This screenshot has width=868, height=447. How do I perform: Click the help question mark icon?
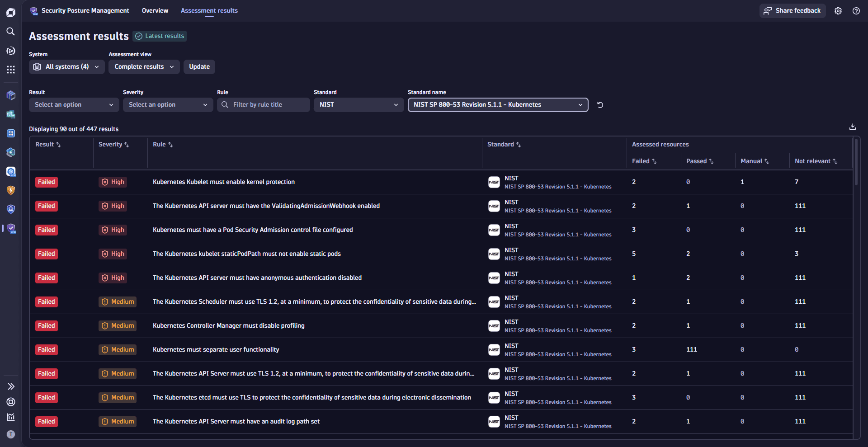point(856,11)
